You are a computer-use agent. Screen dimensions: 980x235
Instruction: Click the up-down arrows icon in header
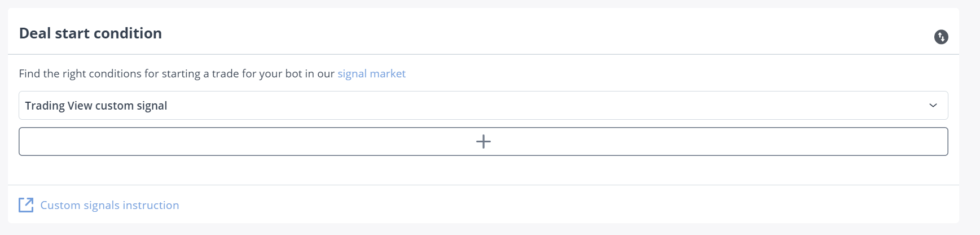click(941, 37)
